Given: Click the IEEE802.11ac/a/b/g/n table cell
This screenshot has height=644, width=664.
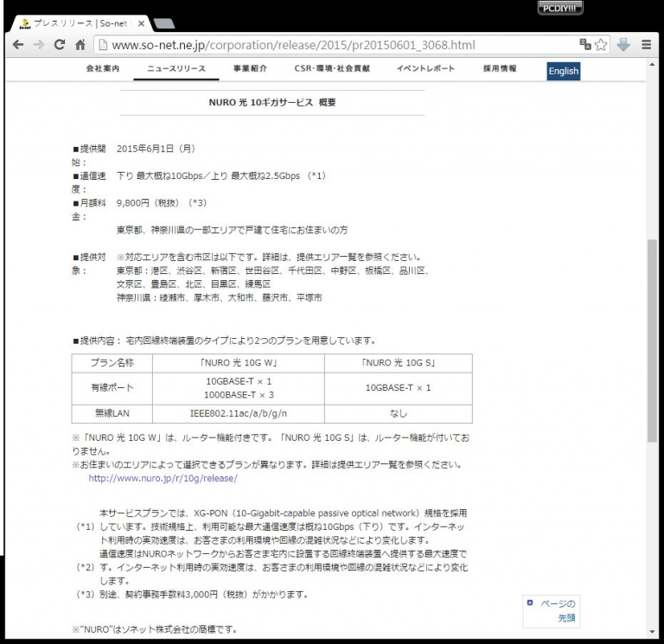Looking at the screenshot, I should click(x=239, y=413).
